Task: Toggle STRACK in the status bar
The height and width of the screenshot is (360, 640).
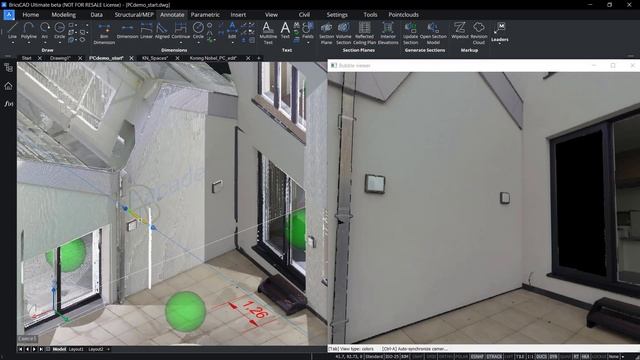Action: [x=494, y=356]
